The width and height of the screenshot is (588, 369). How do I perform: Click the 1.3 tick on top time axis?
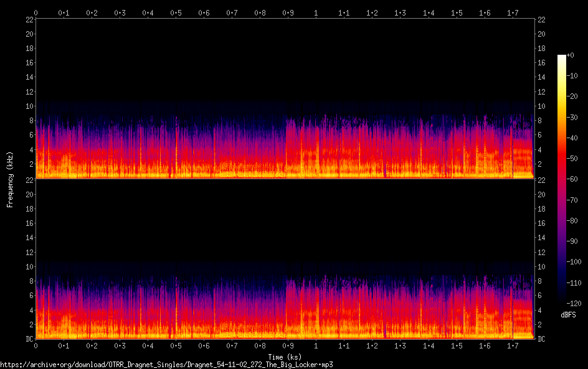tap(401, 12)
